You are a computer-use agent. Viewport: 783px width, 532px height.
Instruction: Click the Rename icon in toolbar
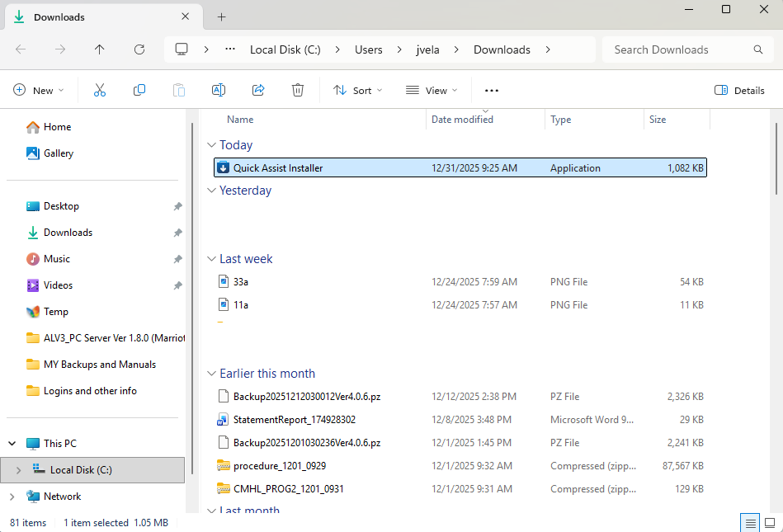click(x=219, y=91)
